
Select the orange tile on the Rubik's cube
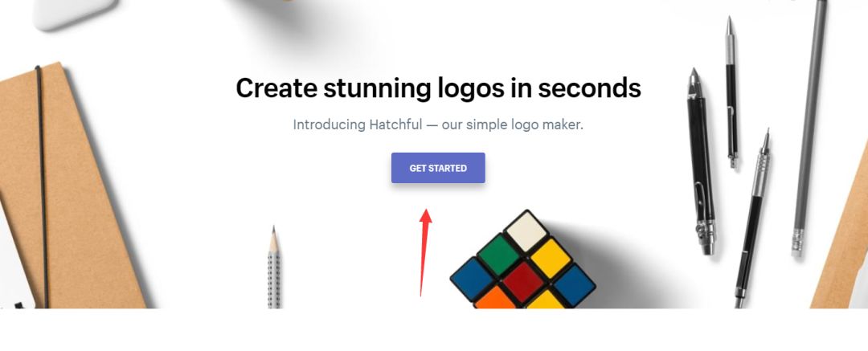pos(494,298)
